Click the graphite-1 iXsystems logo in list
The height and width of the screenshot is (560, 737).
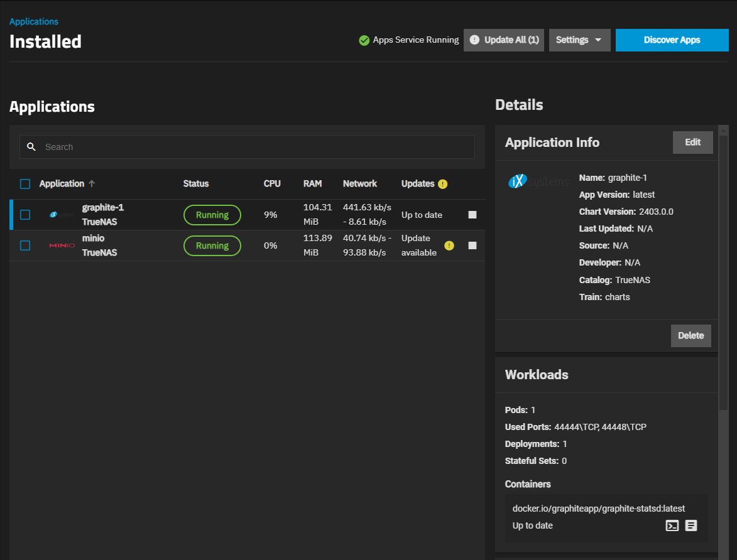point(62,215)
